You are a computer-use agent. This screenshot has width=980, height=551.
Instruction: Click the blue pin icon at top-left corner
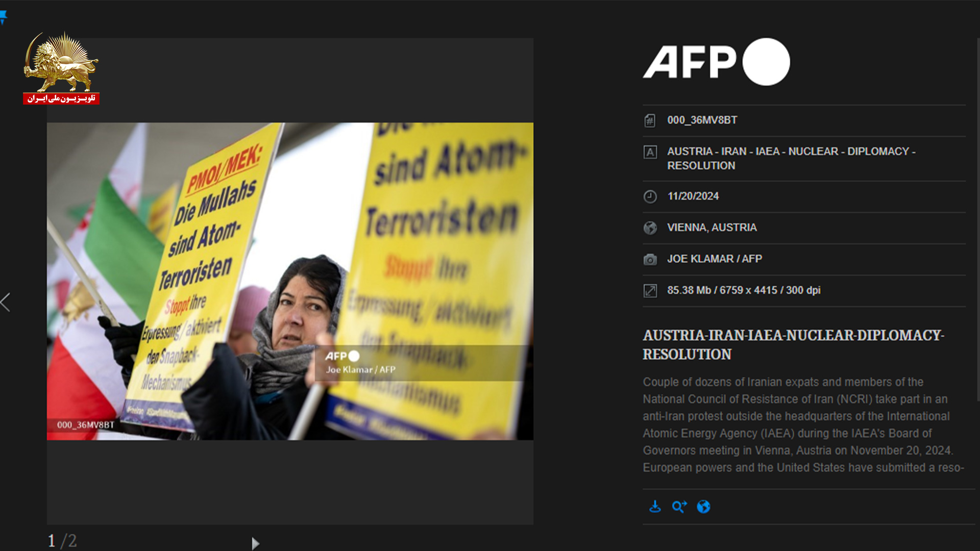click(3, 17)
